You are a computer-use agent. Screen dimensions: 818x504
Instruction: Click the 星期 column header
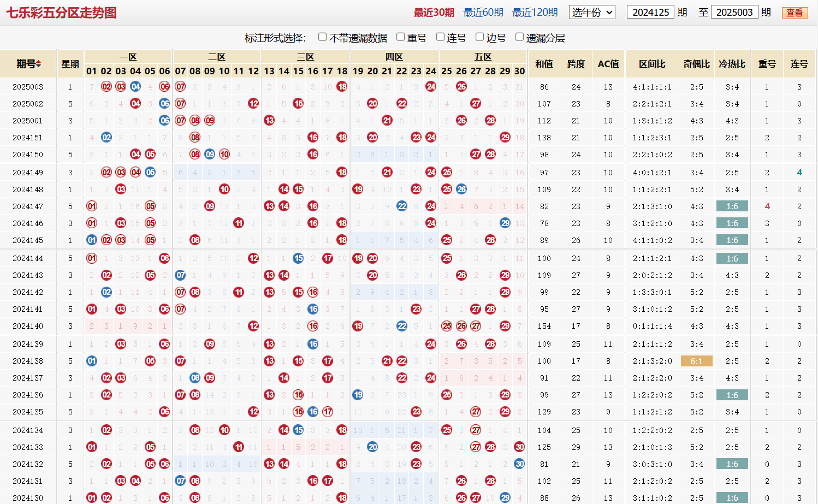tap(70, 64)
